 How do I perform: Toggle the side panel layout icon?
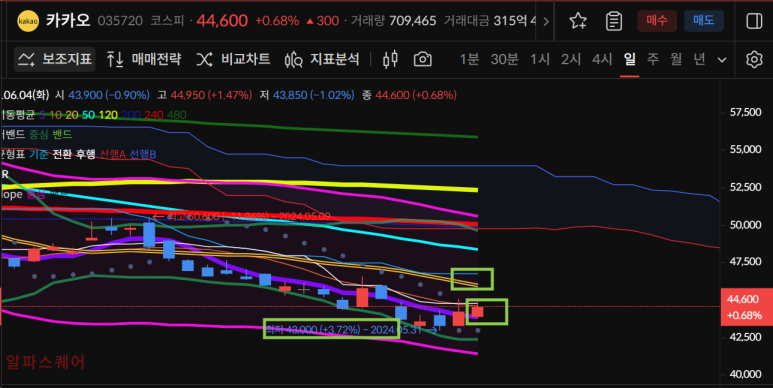coord(754,21)
